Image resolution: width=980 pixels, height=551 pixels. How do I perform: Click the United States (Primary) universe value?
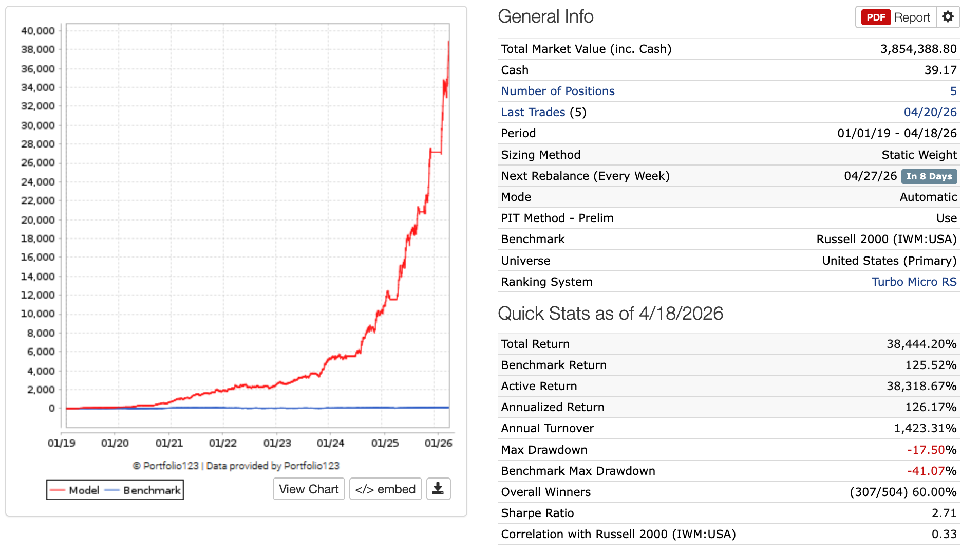pos(889,261)
